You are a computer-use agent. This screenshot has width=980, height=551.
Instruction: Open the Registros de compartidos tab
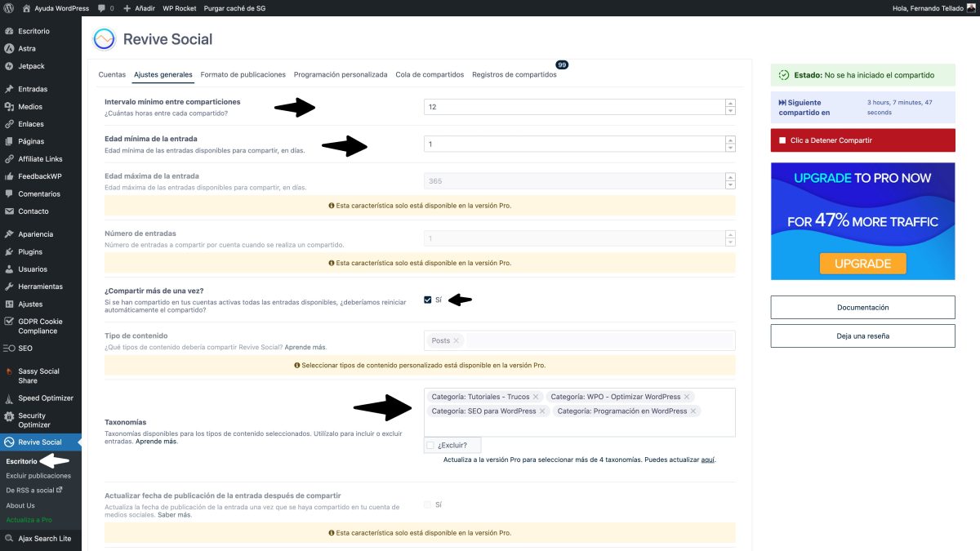pyautogui.click(x=515, y=74)
